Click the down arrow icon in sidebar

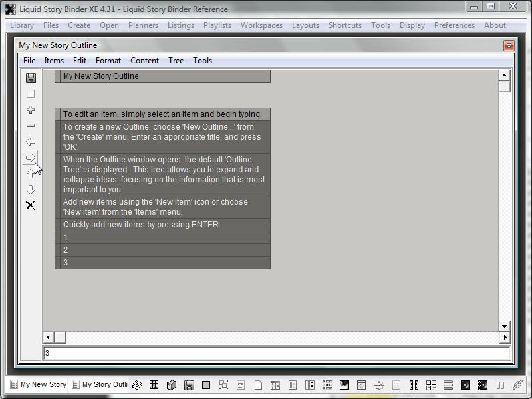[31, 190]
